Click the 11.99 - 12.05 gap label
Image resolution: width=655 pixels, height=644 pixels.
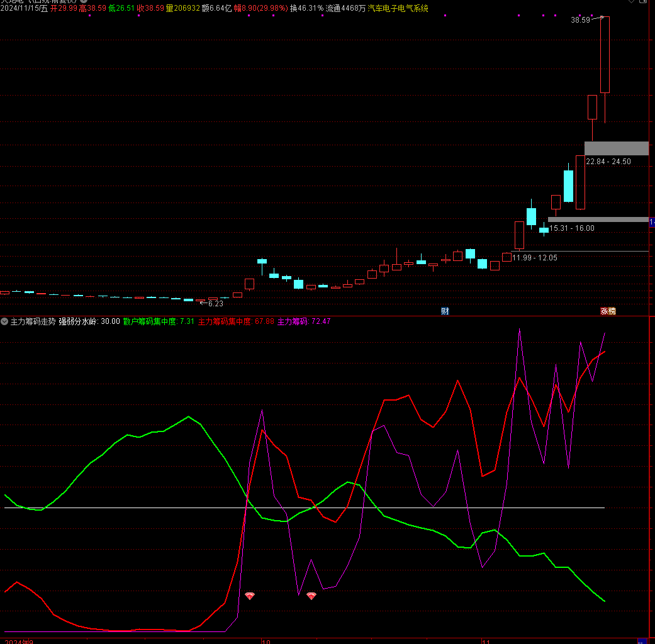point(535,258)
